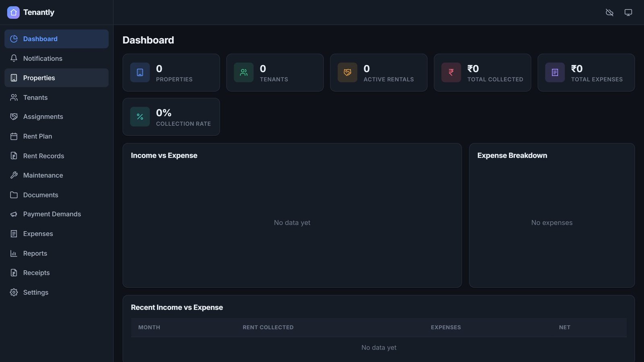The height and width of the screenshot is (362, 644).
Task: Click the Tenants stat card
Action: [275, 73]
